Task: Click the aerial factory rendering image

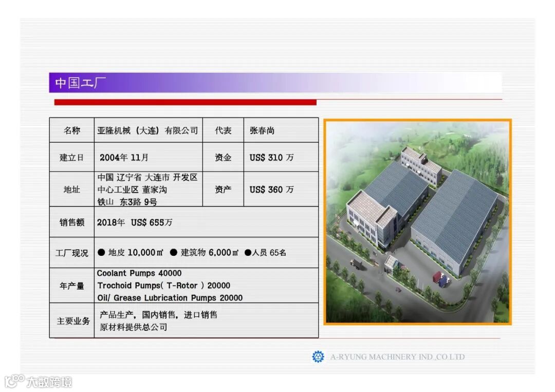Action: pos(418,222)
